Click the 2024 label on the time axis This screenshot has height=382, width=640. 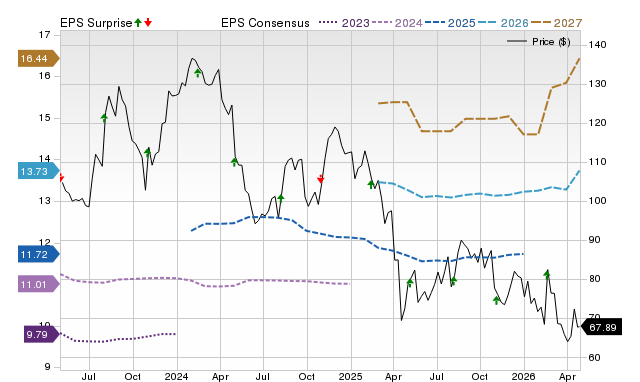pyautogui.click(x=176, y=376)
